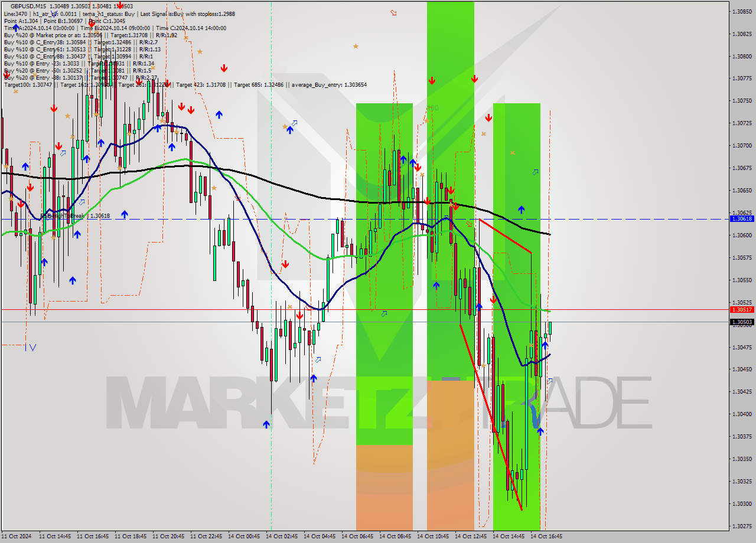Click the 1.30825 price axis label
The image size is (756, 543).
[x=742, y=34]
